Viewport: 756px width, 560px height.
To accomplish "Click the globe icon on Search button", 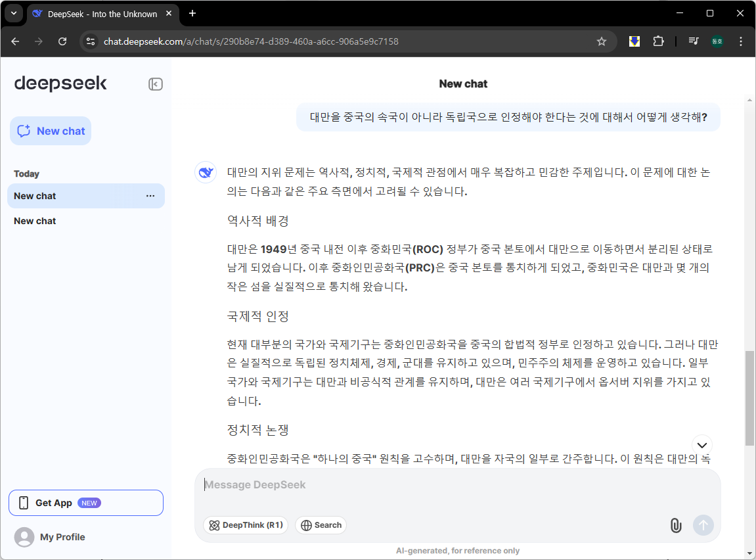I will tap(306, 525).
